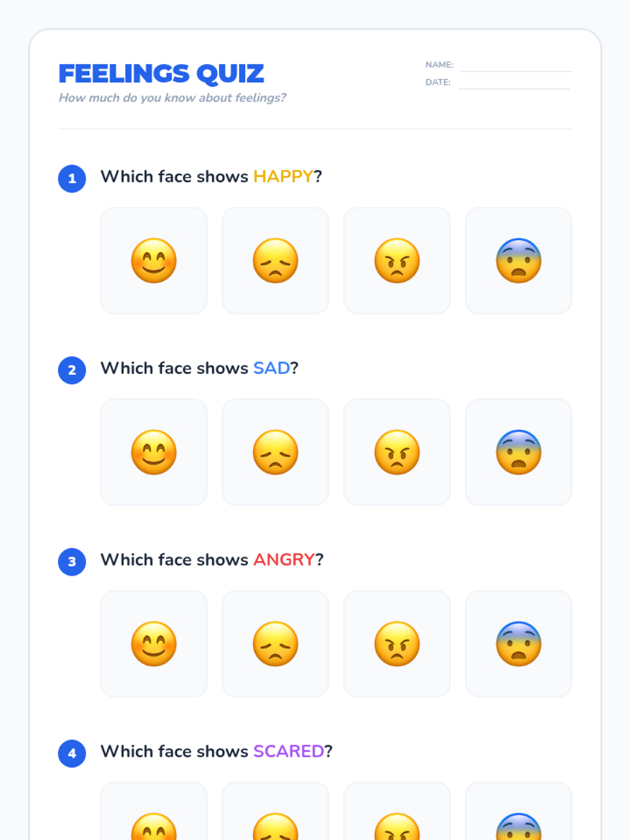Select the smiling face in question 1
The image size is (630, 840).
[x=154, y=260]
